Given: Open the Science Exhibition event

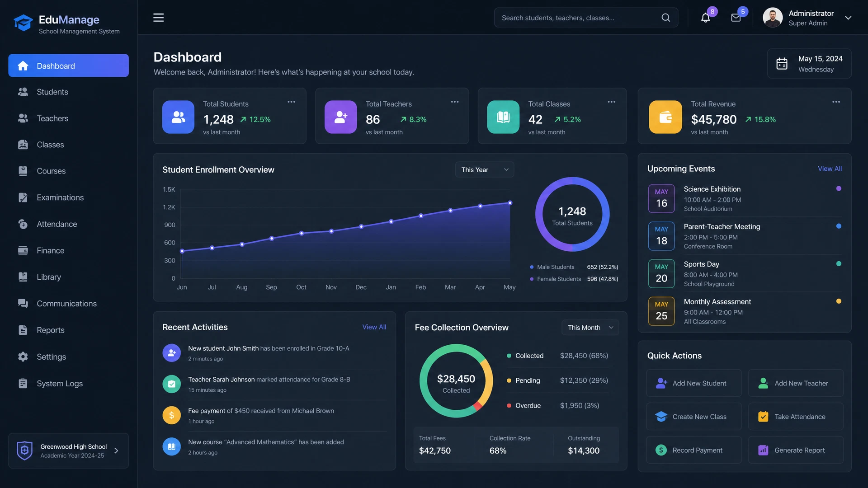Looking at the screenshot, I should point(745,198).
